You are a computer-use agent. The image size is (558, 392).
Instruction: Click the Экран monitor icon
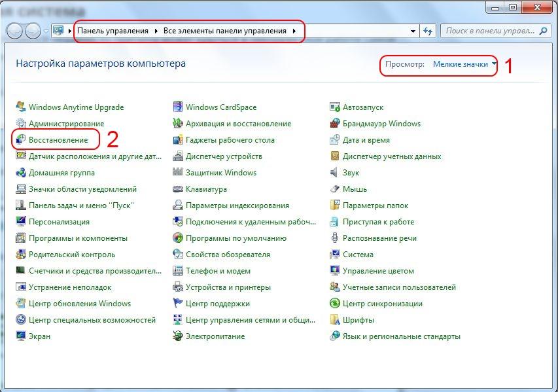[21, 336]
